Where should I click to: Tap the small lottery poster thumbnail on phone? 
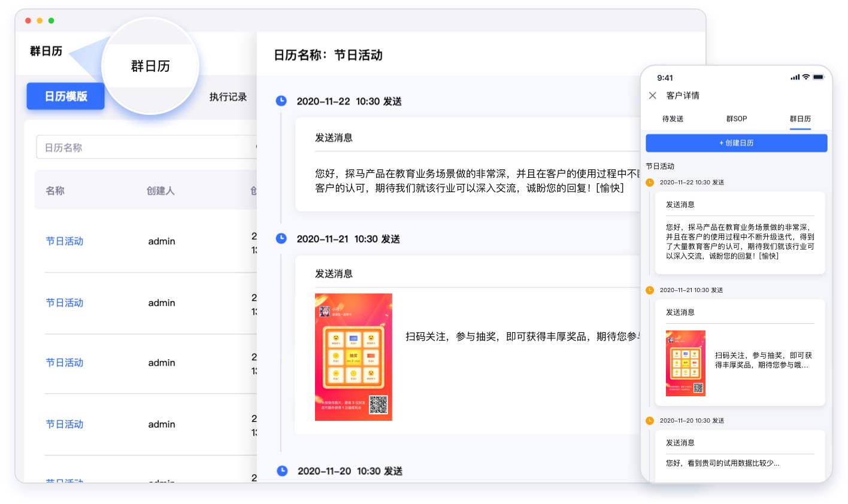(x=686, y=363)
